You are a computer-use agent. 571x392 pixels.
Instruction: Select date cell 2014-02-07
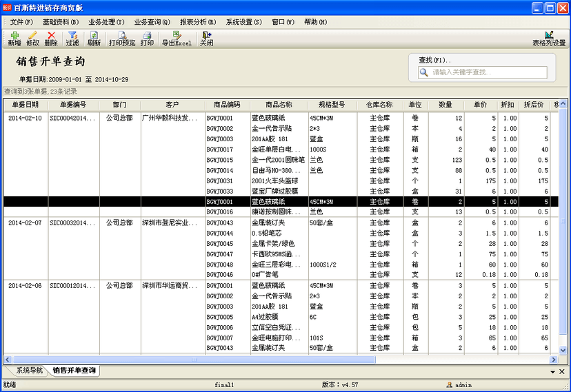pos(25,223)
